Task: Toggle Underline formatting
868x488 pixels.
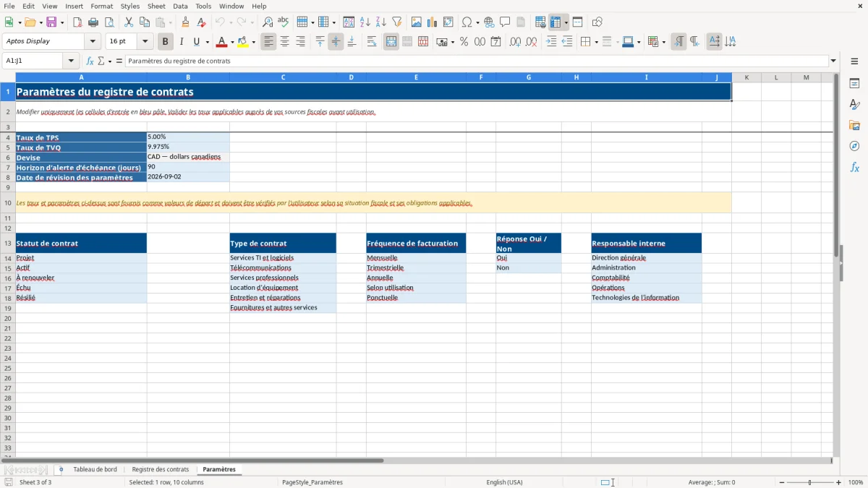Action: [196, 42]
